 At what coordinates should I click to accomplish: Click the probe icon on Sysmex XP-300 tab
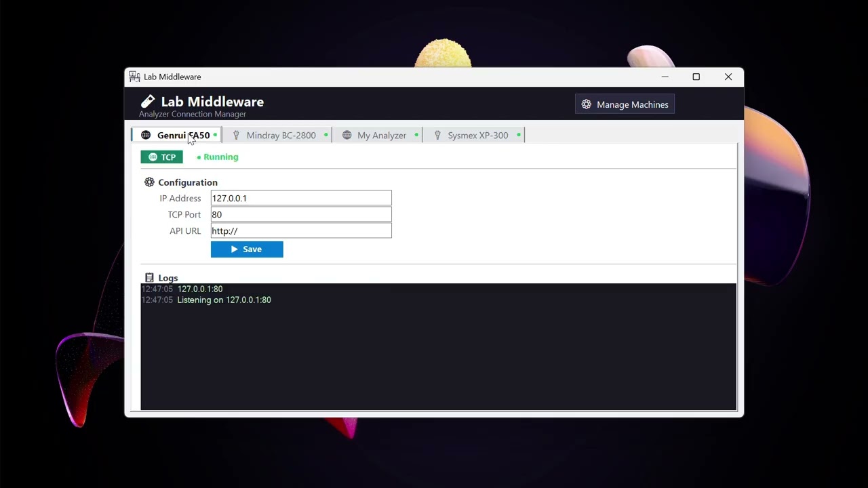coord(437,136)
